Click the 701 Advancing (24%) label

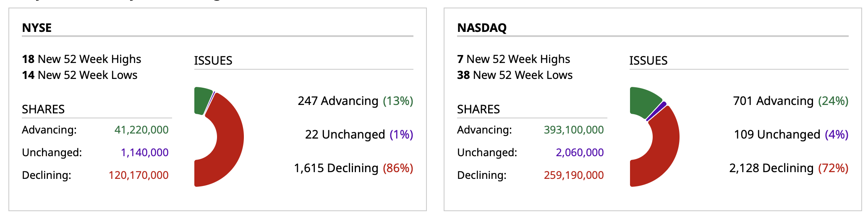[x=790, y=101]
